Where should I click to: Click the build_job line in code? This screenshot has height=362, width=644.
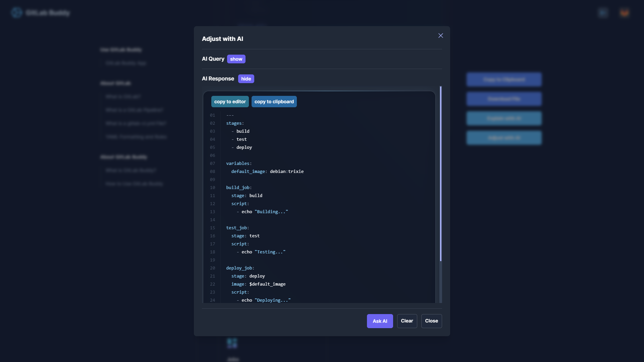[238, 187]
